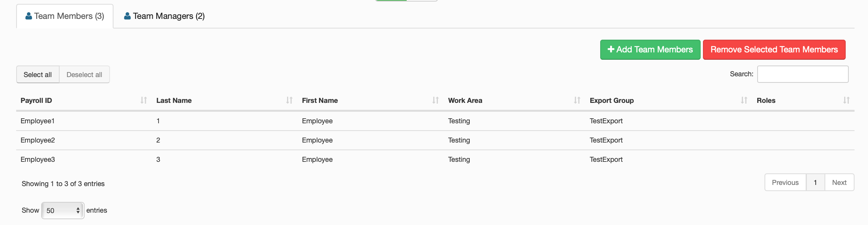Click the Roles column header text
Image resolution: width=868 pixels, height=225 pixels.
tap(766, 101)
